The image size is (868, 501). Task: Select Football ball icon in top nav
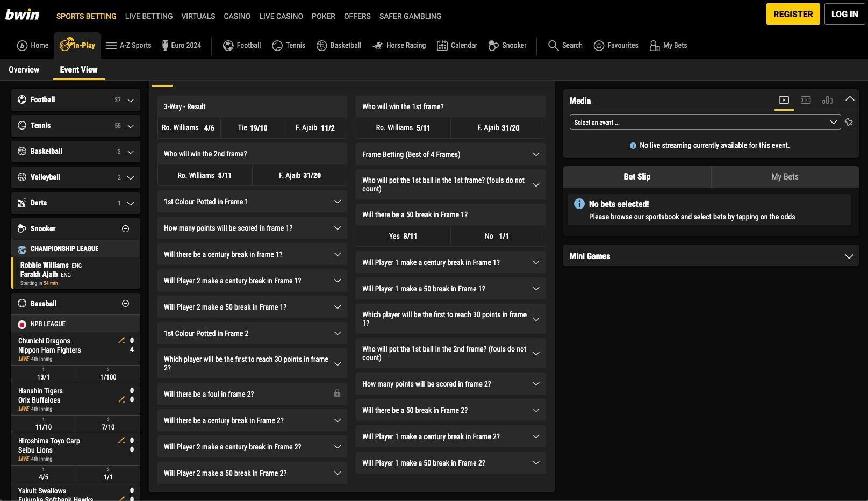(x=228, y=46)
